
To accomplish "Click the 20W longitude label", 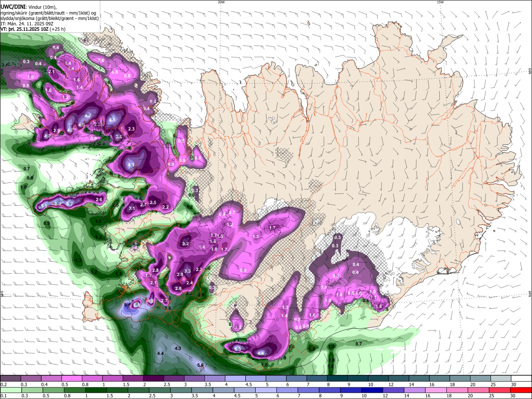I will tap(221, 2).
